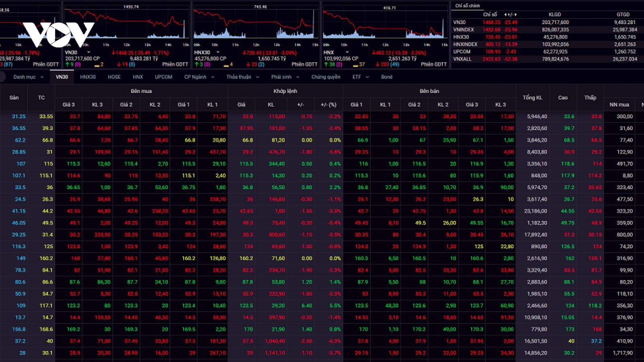Switch to the HOSE tab
Viewport: 644px width, 362px height.
(114, 77)
